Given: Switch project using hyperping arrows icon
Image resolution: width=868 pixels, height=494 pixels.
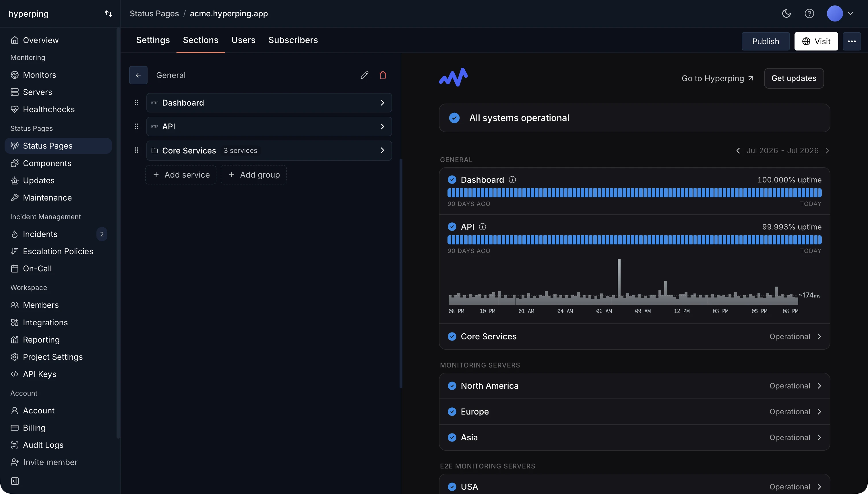Looking at the screenshot, I should click(108, 13).
